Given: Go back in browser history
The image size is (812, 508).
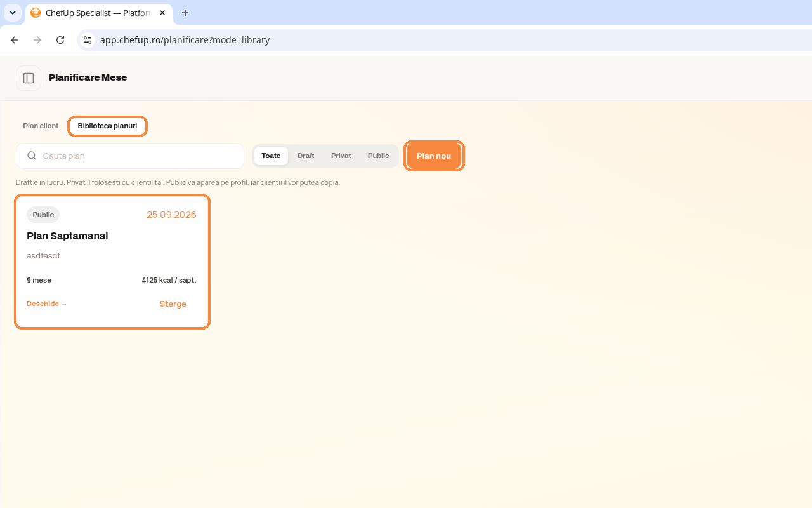Looking at the screenshot, I should click(x=15, y=40).
